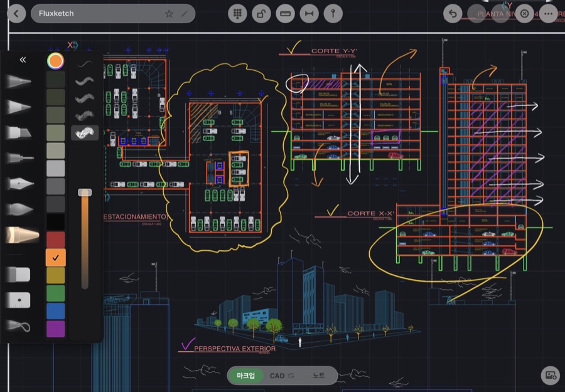Switch to the CAD tab
The width and height of the screenshot is (565, 392).
[282, 376]
